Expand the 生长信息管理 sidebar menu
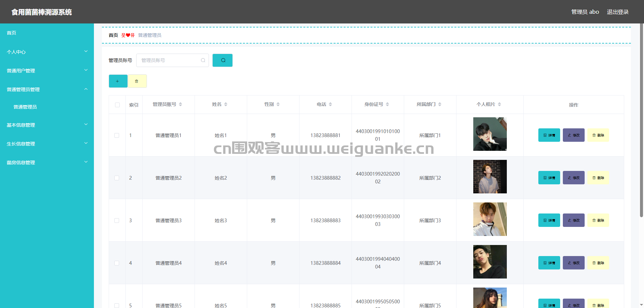 click(47, 144)
